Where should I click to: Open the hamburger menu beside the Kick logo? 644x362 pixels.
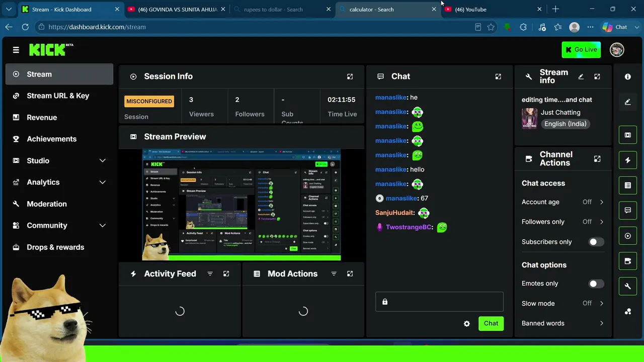pyautogui.click(x=16, y=50)
